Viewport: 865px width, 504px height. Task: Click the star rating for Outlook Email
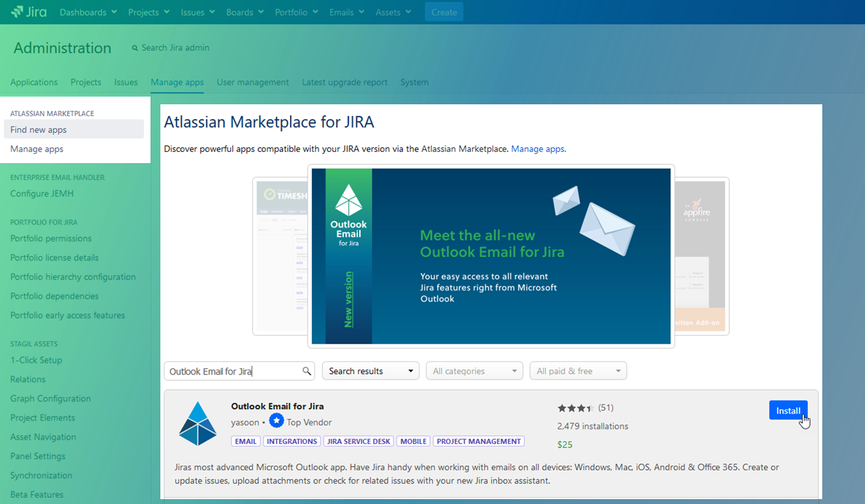click(576, 408)
